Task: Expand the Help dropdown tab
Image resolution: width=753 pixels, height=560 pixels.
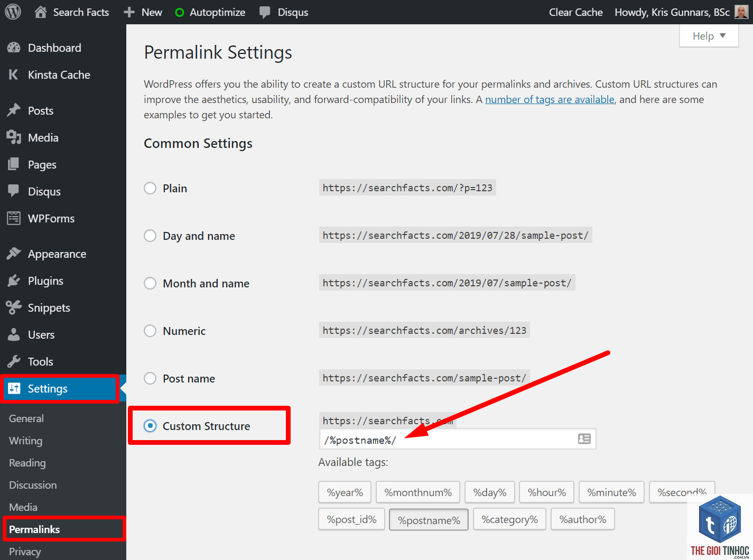Action: (709, 36)
